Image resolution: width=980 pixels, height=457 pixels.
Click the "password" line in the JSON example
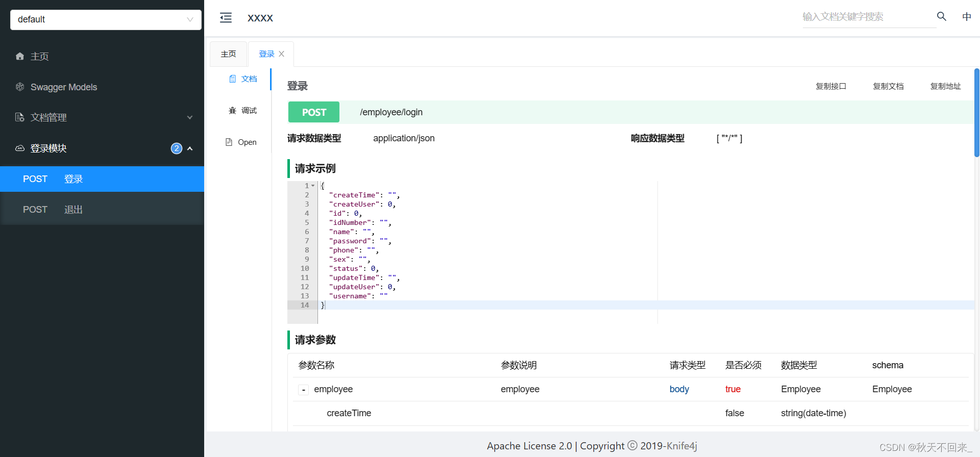click(x=360, y=241)
